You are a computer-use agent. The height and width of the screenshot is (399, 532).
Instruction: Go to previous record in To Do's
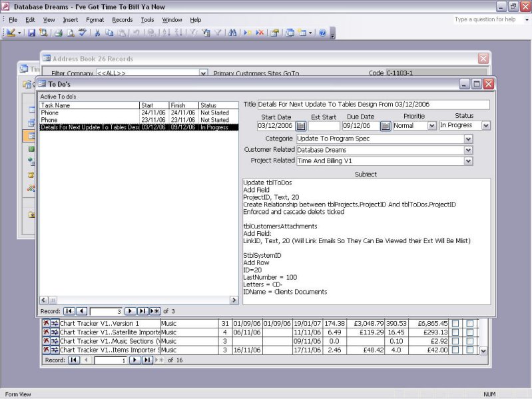point(81,311)
